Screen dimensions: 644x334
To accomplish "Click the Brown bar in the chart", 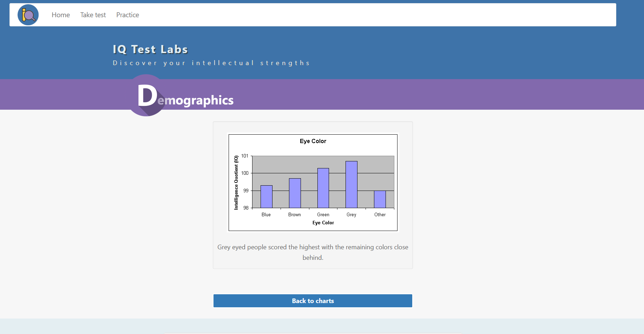I will [x=295, y=193].
